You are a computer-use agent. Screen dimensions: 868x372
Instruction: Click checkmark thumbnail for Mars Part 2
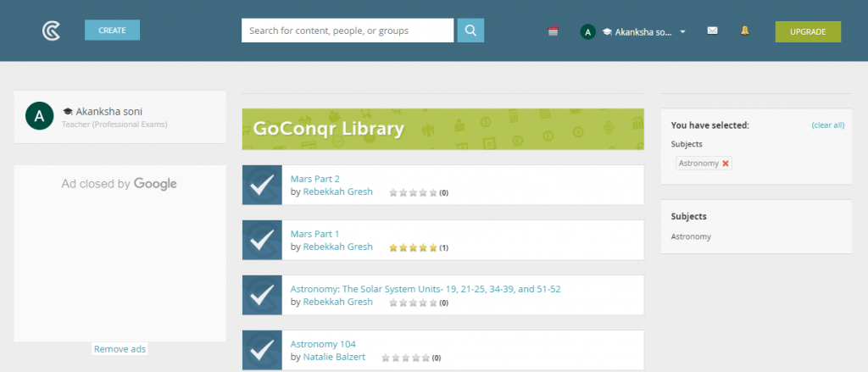pyautogui.click(x=263, y=185)
